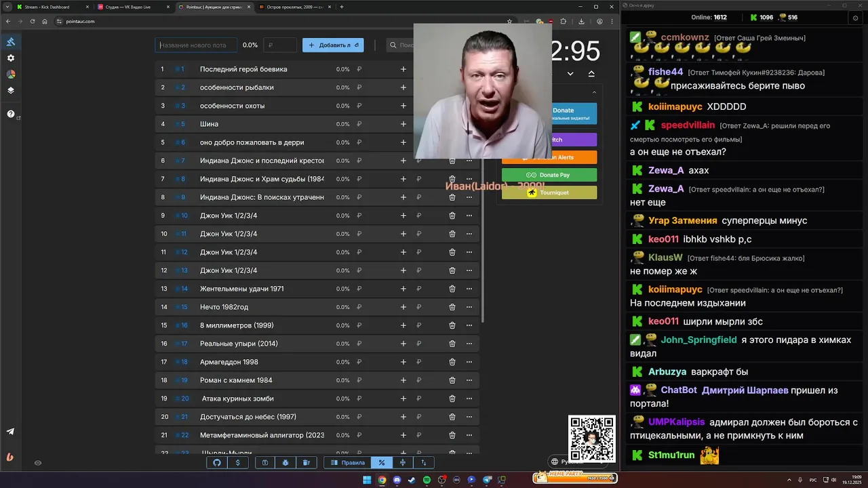Open the Правила rules button
This screenshot has height=488, width=868.
click(347, 462)
